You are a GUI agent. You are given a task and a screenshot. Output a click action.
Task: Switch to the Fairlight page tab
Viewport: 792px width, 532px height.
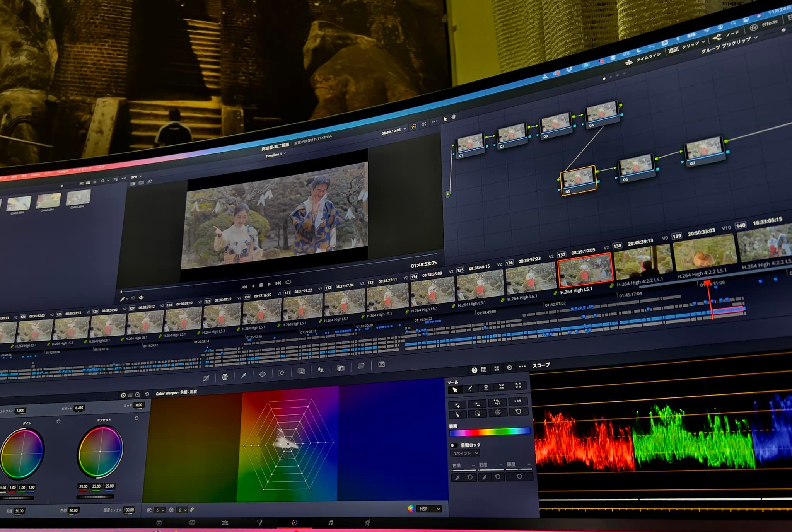click(331, 523)
